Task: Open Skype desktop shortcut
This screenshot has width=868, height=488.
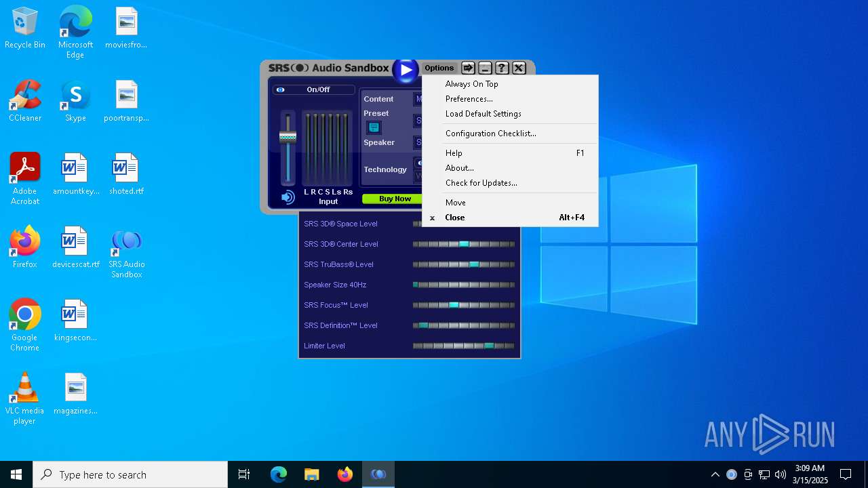Action: [x=75, y=101]
